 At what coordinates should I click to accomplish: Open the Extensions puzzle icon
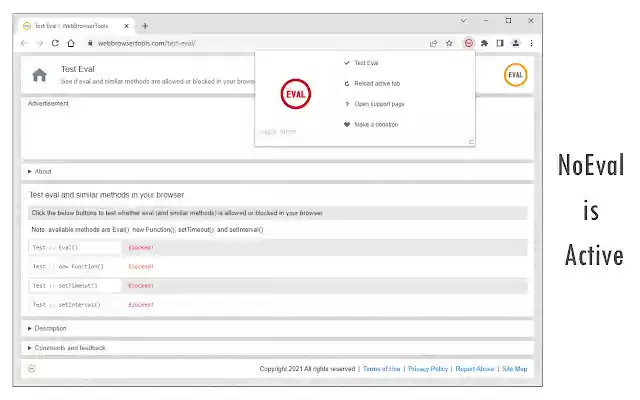coord(484,43)
